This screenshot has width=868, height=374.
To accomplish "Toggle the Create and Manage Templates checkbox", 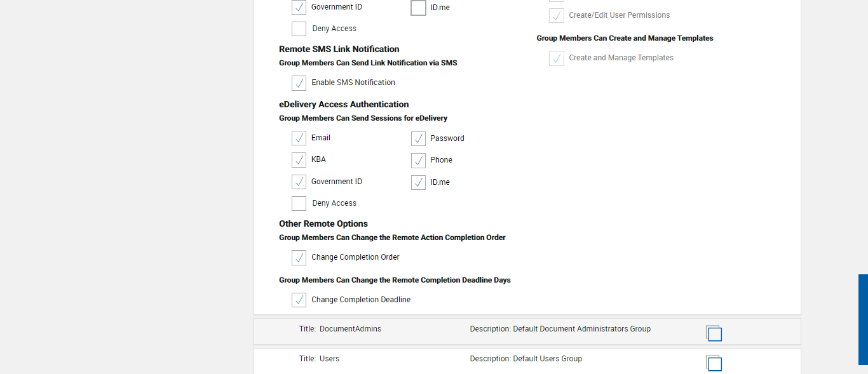I will (x=557, y=58).
